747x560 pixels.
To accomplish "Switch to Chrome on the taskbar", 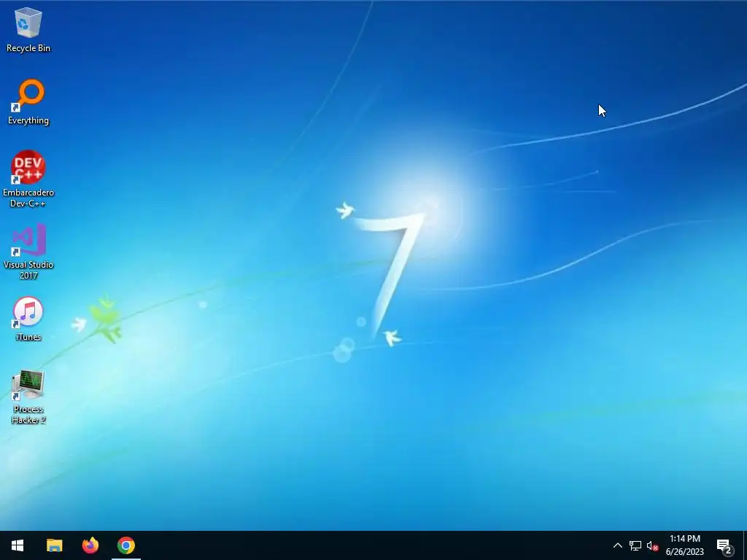I will point(126,545).
